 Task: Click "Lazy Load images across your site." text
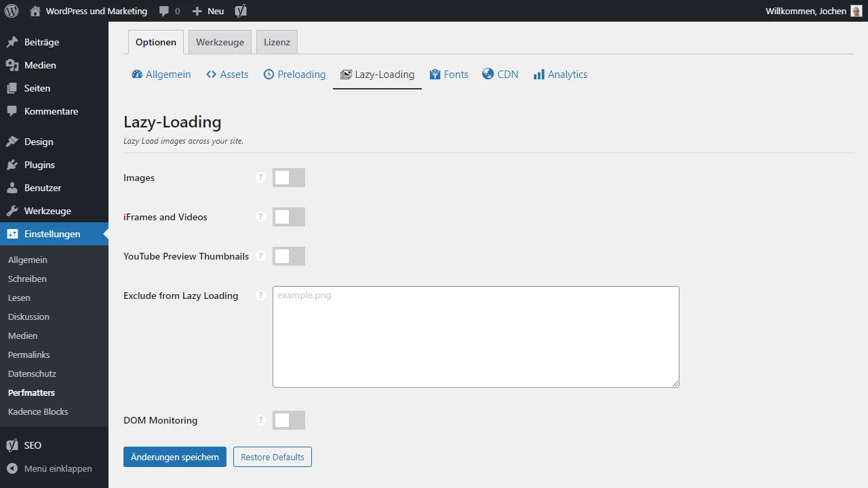click(x=183, y=141)
